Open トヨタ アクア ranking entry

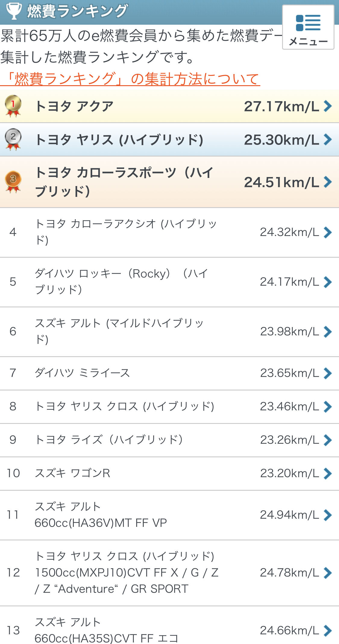click(x=169, y=106)
